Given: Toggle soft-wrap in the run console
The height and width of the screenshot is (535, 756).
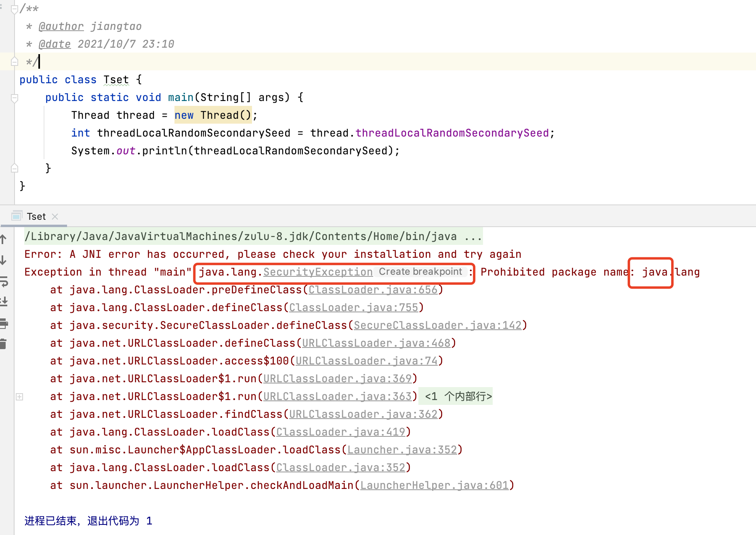Looking at the screenshot, I should (x=4, y=282).
